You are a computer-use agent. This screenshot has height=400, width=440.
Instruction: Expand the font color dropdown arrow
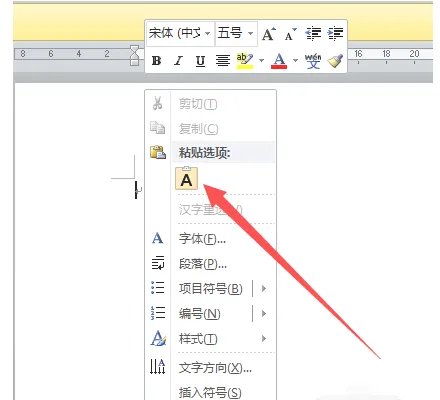(295, 61)
